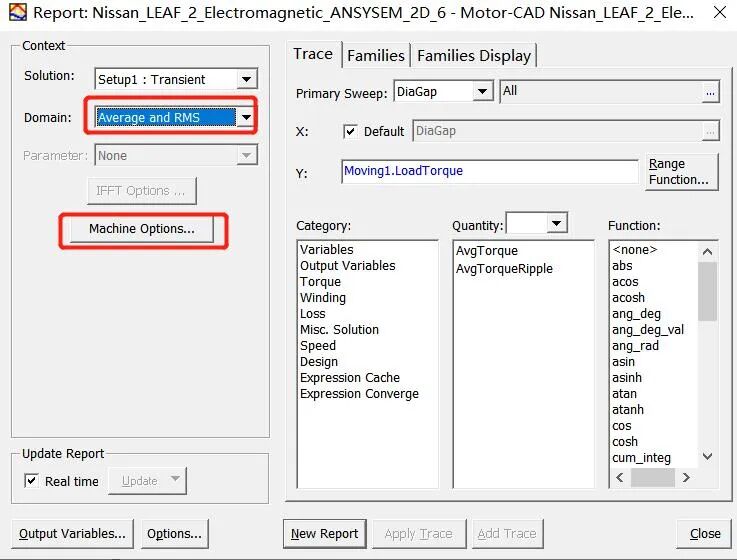The image size is (737, 560).
Task: Switch to the Families Display tab
Action: [x=474, y=55]
